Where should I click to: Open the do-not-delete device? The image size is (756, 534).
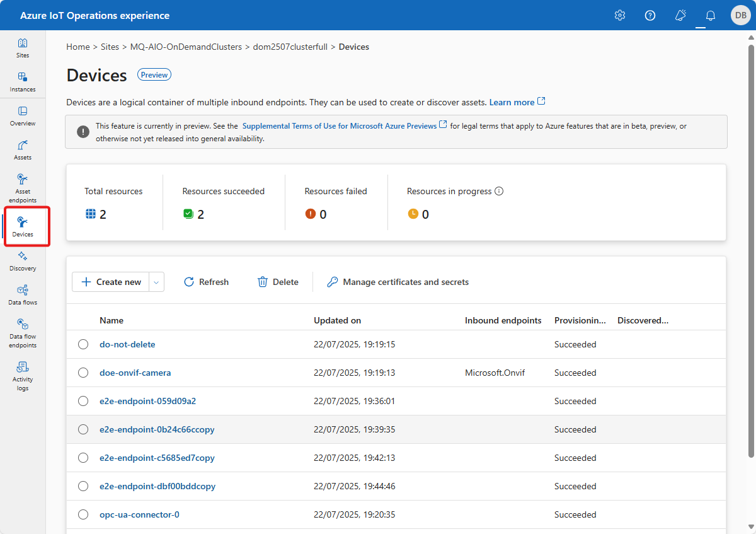127,344
